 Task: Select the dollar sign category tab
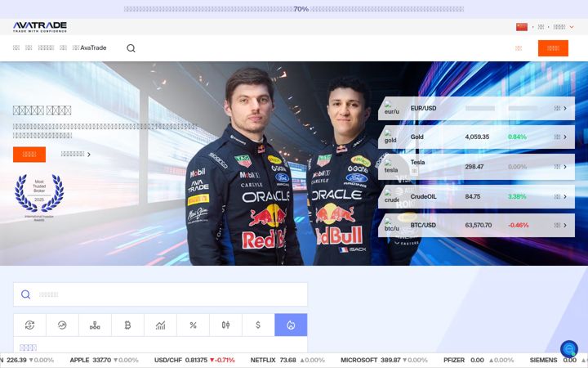258,325
